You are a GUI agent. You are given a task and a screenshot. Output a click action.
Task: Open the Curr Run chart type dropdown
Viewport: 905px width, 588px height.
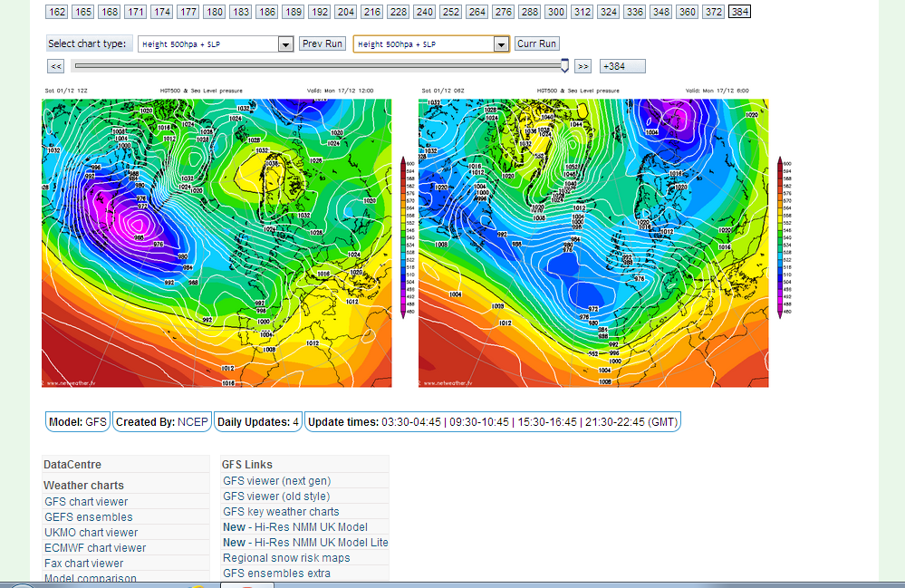(x=431, y=43)
